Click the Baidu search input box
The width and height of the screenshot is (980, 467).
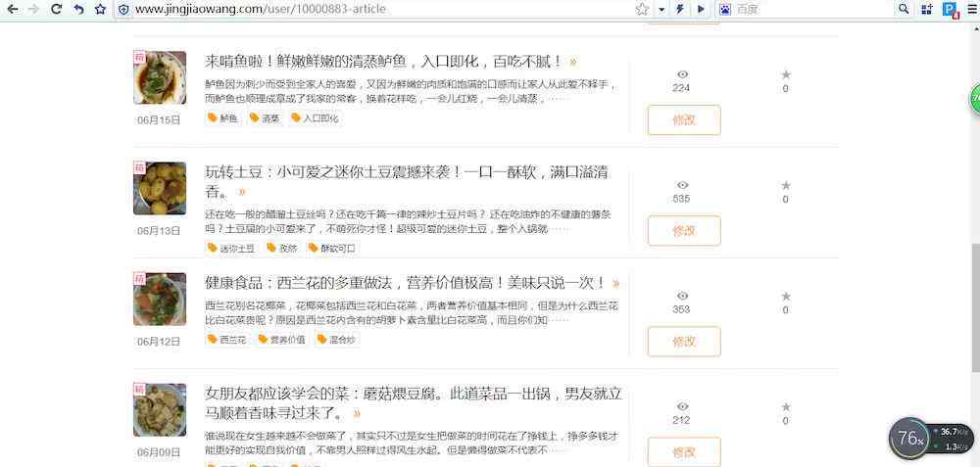[x=812, y=9]
